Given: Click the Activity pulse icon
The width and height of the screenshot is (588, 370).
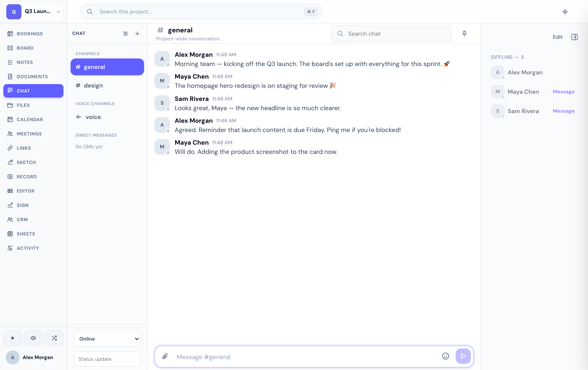Looking at the screenshot, I should pos(10,248).
